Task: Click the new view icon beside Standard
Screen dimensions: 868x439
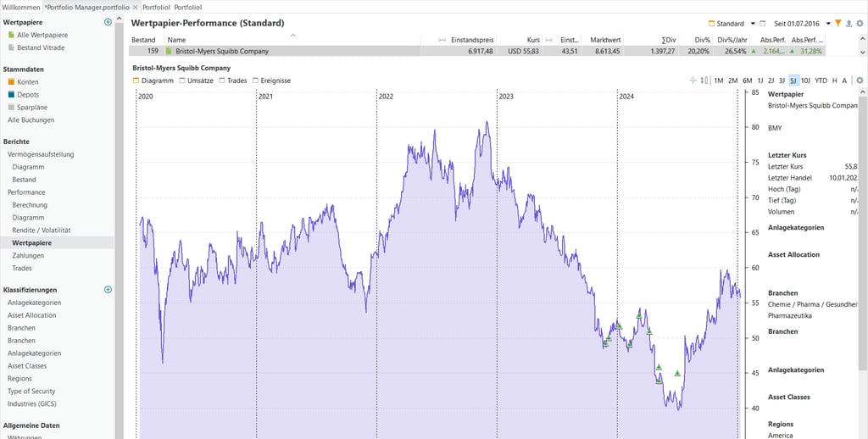Action: coord(762,24)
